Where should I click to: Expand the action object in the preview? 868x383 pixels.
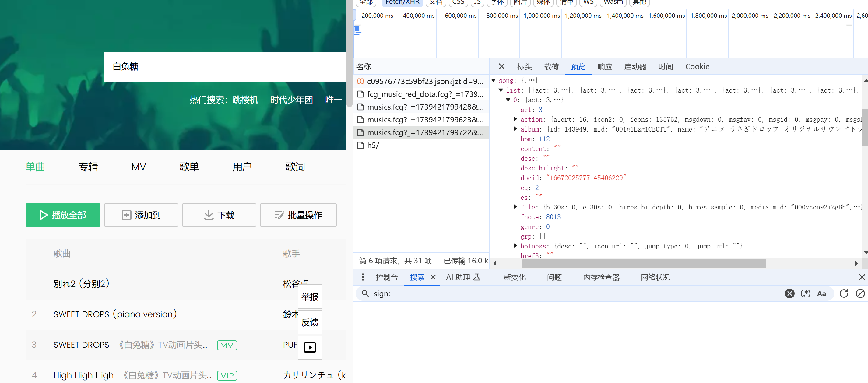click(515, 119)
